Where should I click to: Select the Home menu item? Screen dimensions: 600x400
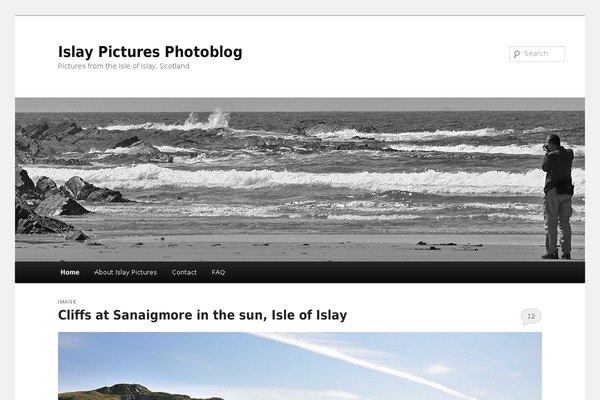coord(70,272)
